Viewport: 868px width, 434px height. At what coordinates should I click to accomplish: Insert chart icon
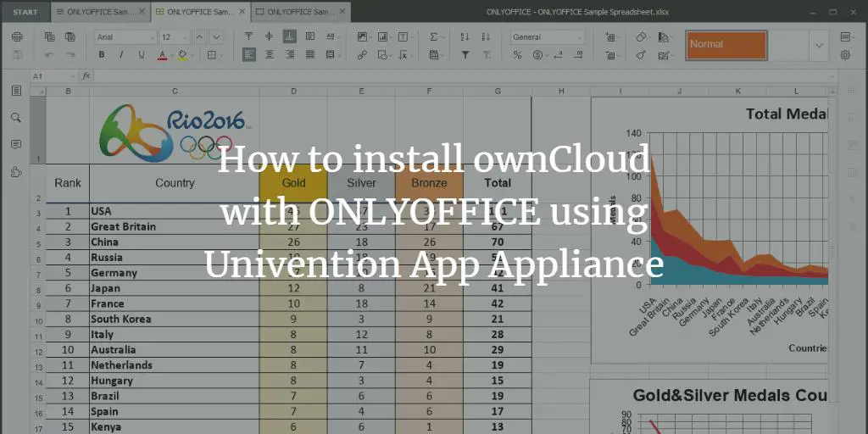click(384, 36)
